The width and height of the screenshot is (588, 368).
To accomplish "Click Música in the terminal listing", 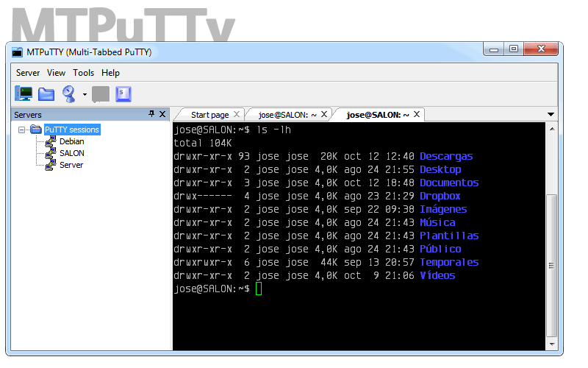I will pos(437,222).
